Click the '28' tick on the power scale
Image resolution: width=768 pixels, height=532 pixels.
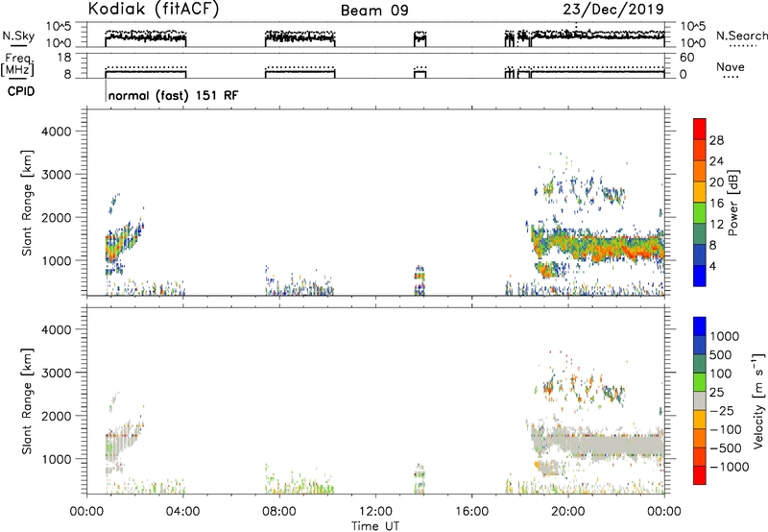click(716, 140)
